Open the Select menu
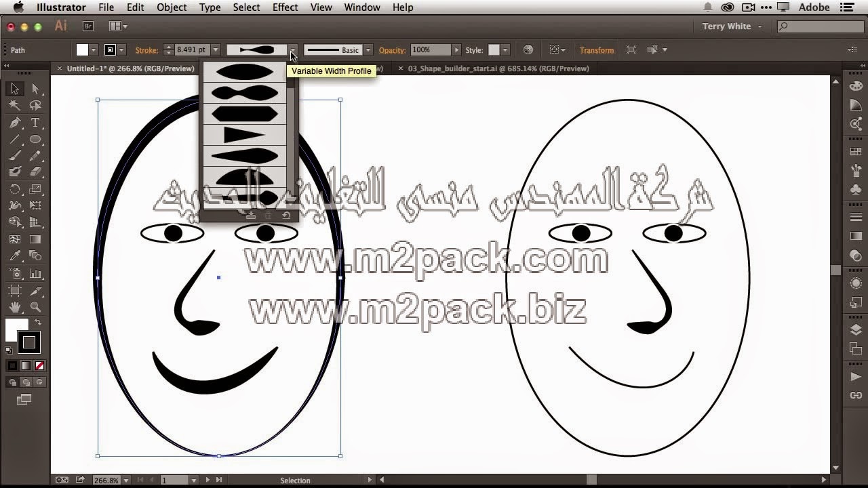 (x=246, y=7)
